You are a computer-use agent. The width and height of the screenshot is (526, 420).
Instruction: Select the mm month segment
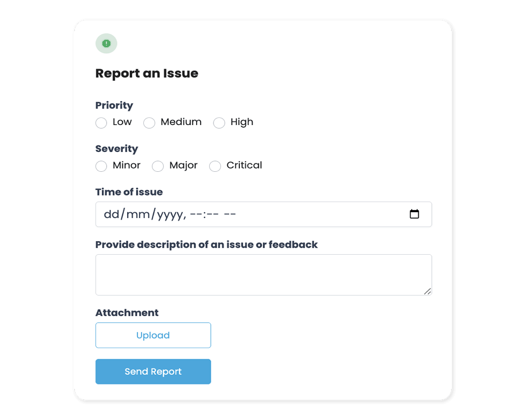(138, 214)
